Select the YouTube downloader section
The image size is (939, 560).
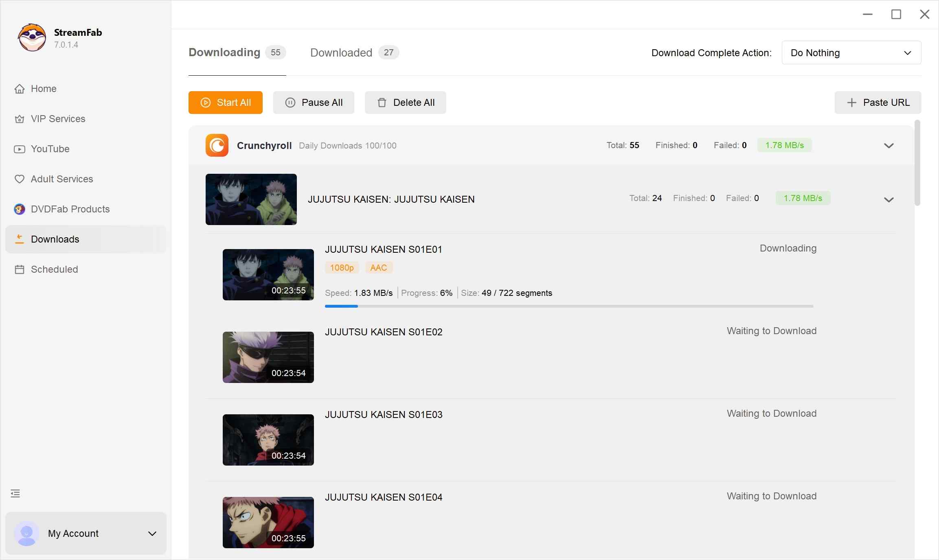50,149
